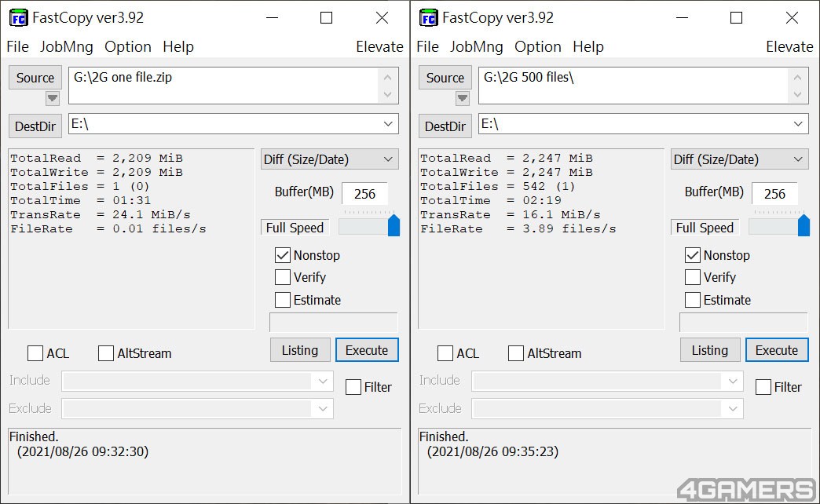Open Help menu in left window
The height and width of the screenshot is (504, 820).
tap(178, 46)
